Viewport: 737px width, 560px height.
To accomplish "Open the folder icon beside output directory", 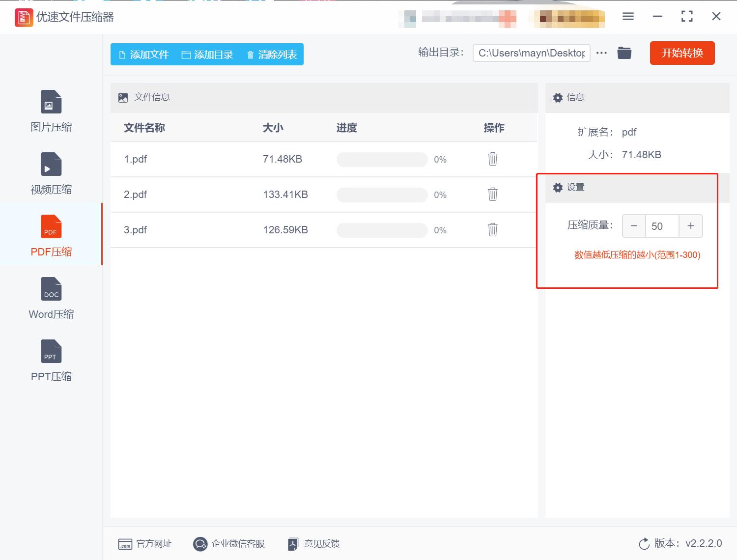I will click(x=624, y=53).
